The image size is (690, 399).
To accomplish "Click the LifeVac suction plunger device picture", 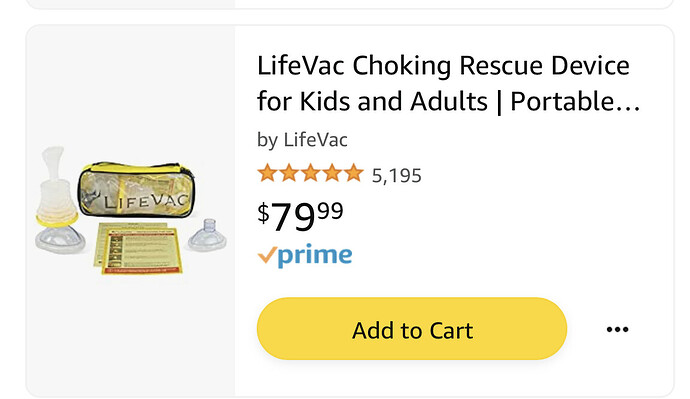I will point(55,185).
